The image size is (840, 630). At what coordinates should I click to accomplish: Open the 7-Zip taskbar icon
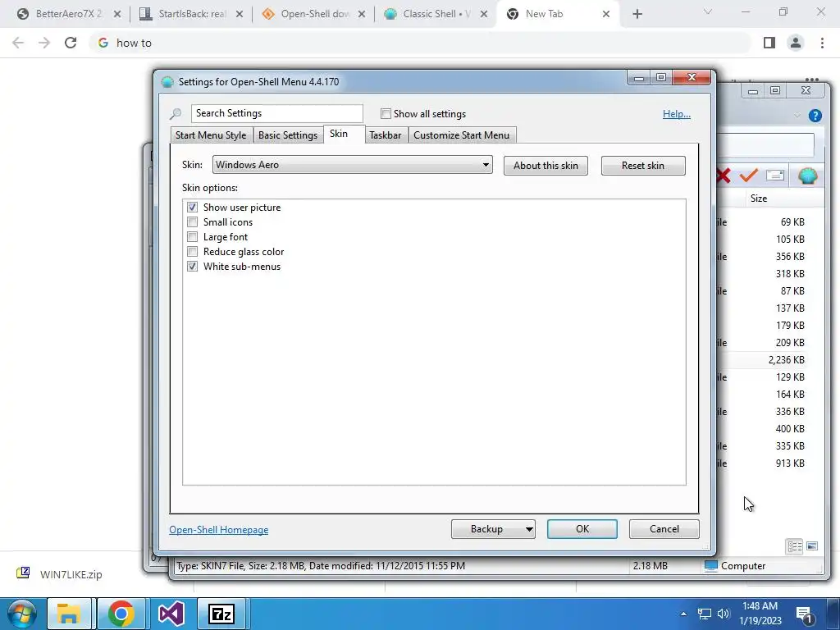(221, 614)
